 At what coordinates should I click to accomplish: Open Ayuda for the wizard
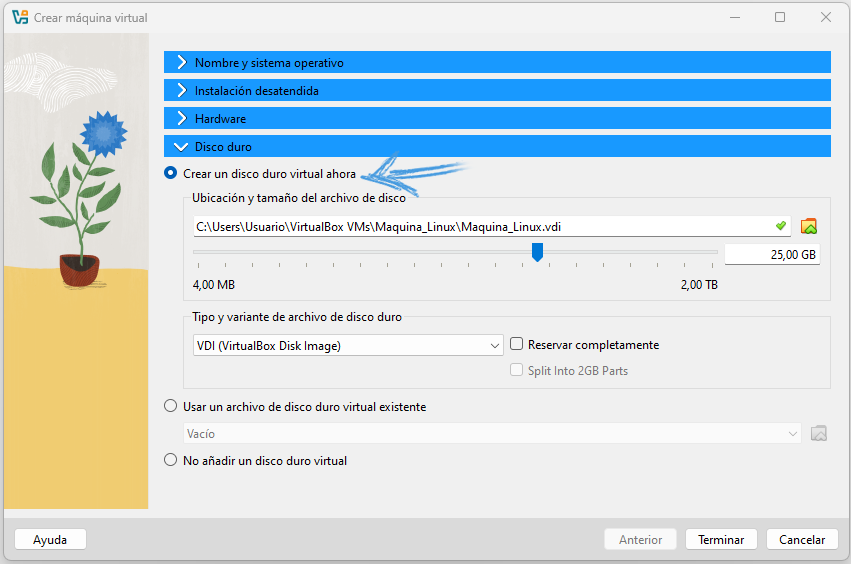[x=50, y=540]
